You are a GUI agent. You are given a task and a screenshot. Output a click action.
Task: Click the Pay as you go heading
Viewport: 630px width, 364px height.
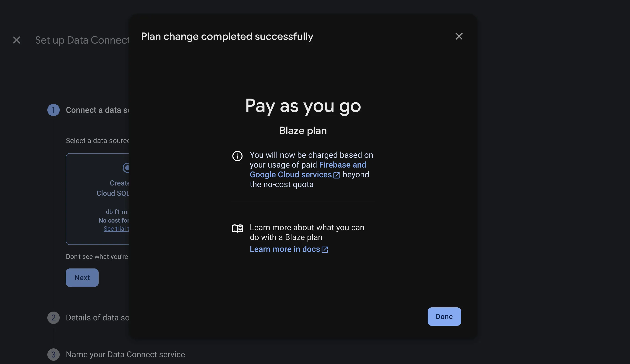tap(303, 106)
